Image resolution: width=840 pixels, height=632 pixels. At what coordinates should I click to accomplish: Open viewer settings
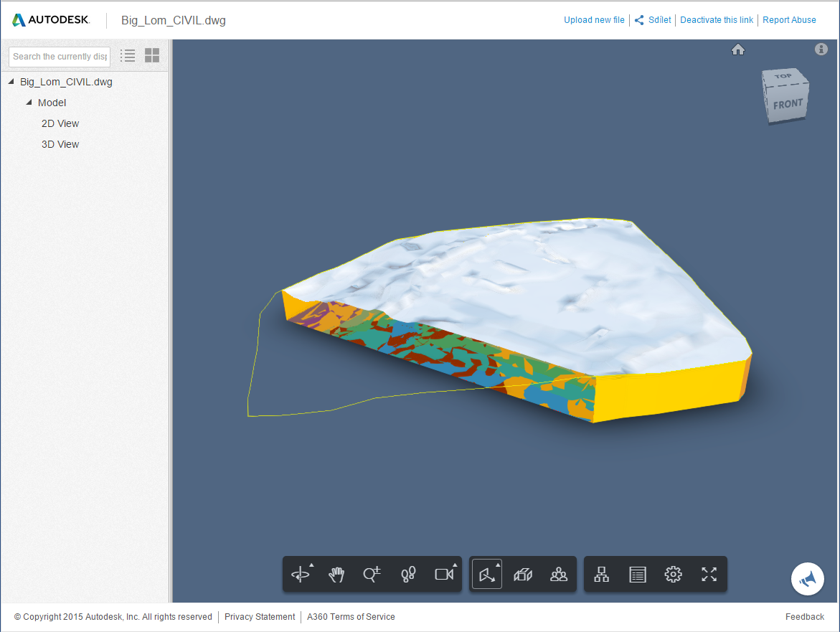673,574
